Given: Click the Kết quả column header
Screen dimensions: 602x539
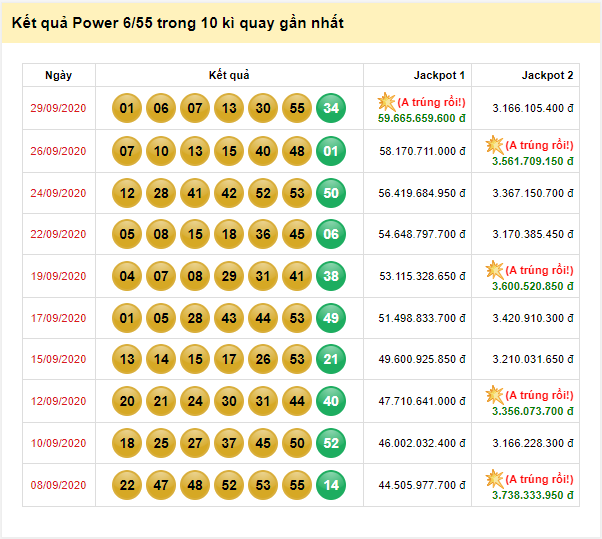Looking at the screenshot, I should [x=229, y=76].
